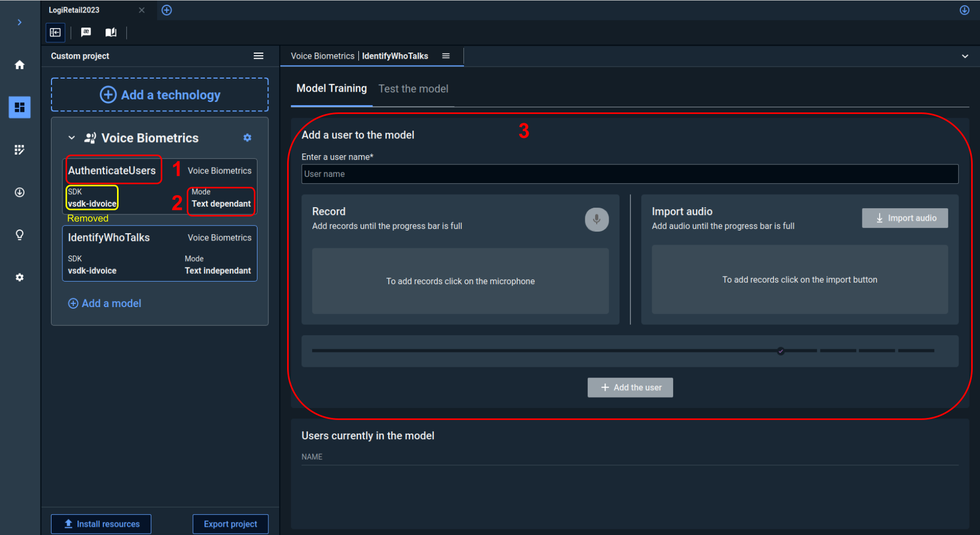Open Voice Biometrics technology settings gear

coord(247,137)
